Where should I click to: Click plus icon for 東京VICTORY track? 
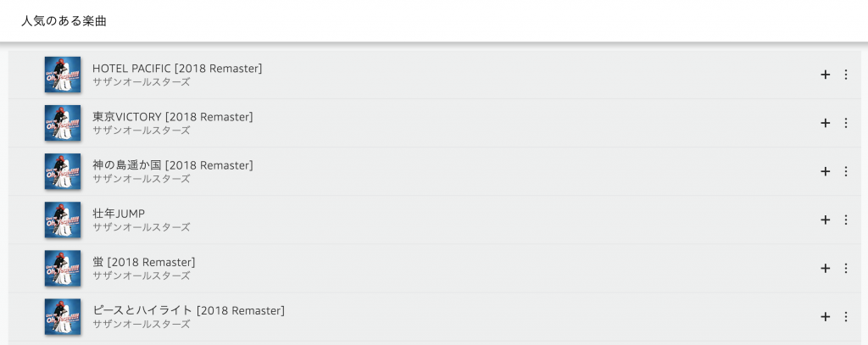pyautogui.click(x=825, y=123)
